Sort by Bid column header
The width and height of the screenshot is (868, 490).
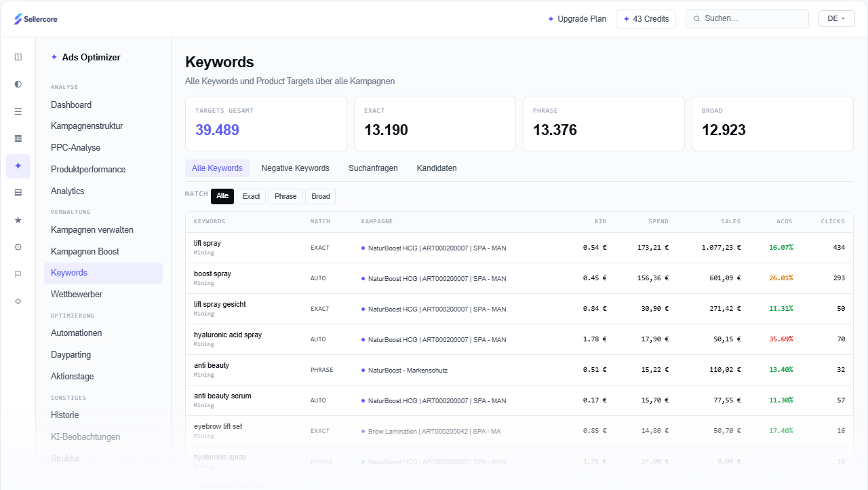point(601,222)
